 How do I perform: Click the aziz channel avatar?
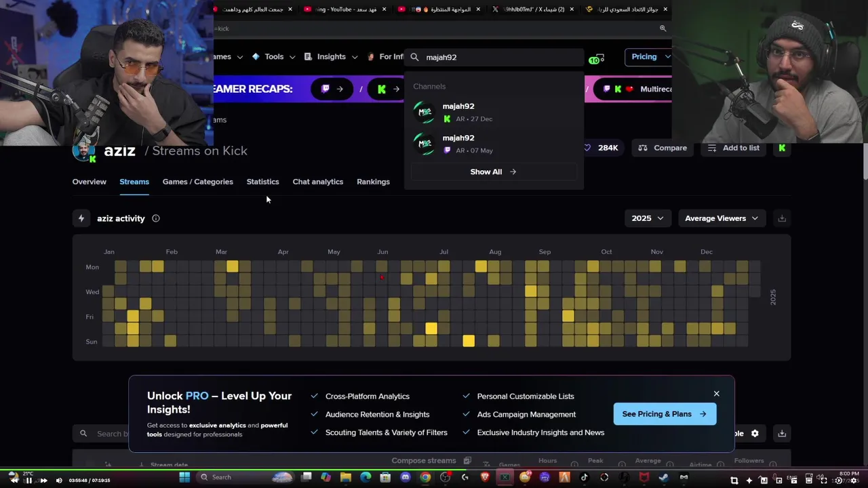pos(84,151)
